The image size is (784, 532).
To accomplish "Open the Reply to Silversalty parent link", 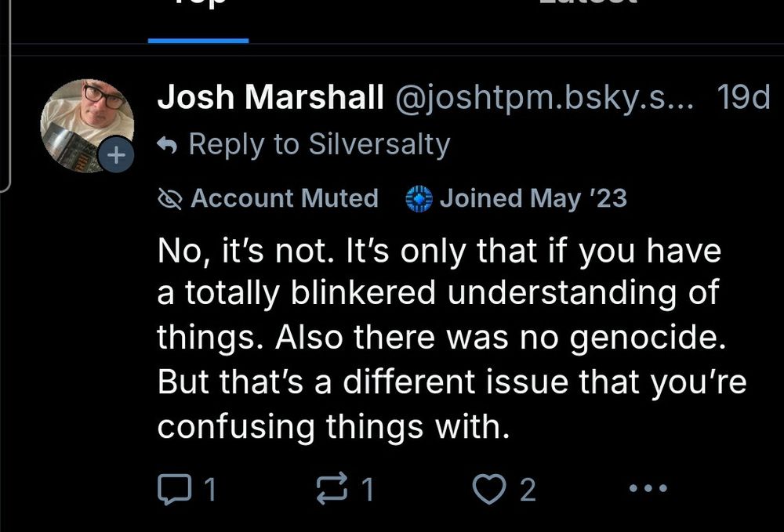I will [319, 145].
